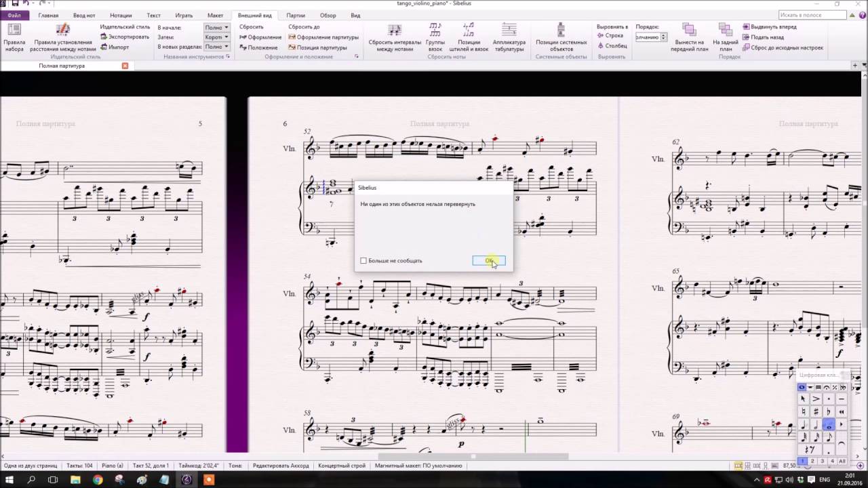868x488 pixels.
Task: Switch keypad to voice All
Action: (842, 461)
